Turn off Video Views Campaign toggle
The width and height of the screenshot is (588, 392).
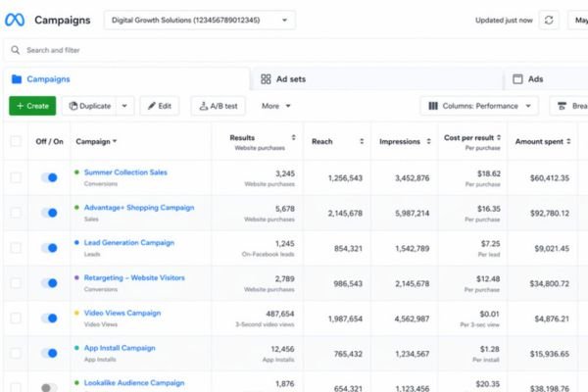(x=49, y=318)
